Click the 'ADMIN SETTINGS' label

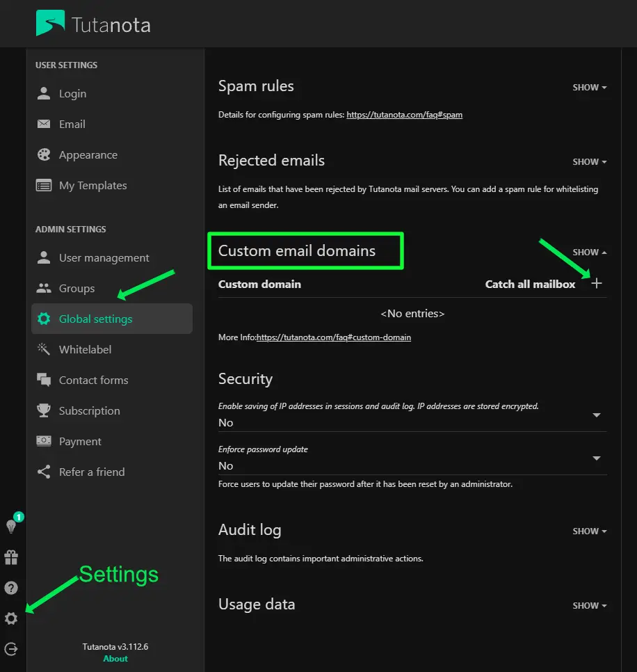pyautogui.click(x=71, y=230)
